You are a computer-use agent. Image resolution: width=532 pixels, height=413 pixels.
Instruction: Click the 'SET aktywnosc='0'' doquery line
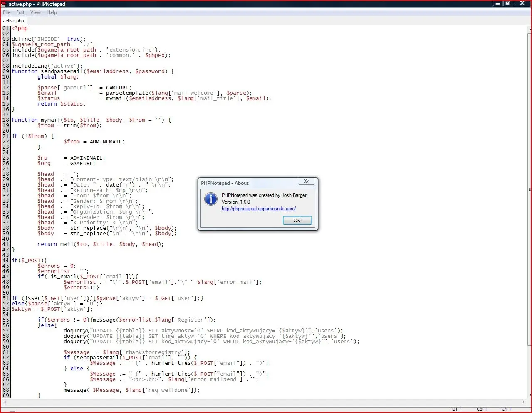tap(203, 331)
